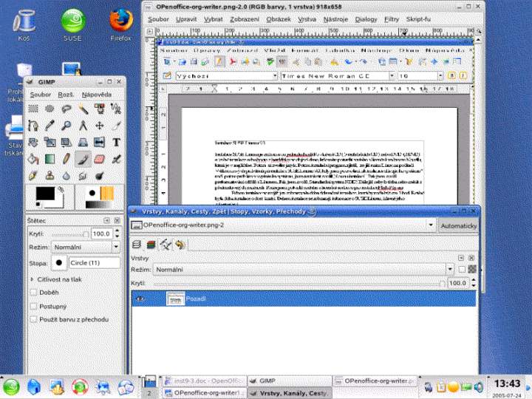
Task: Enable the Doběh checkbox
Action: click(x=33, y=293)
